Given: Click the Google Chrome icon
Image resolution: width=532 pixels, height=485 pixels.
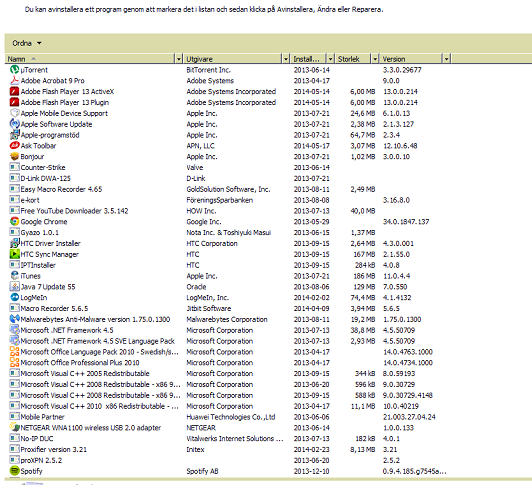Looking at the screenshot, I should click(x=14, y=221).
